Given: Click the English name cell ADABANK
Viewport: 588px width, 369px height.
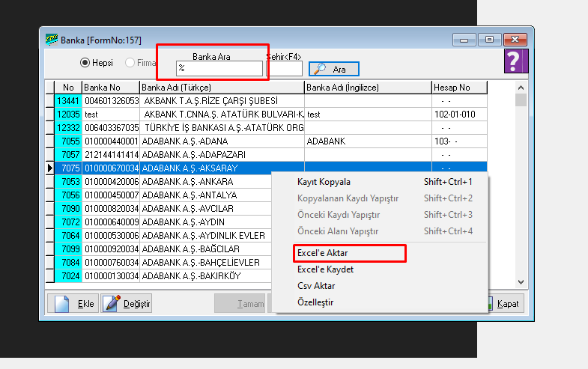Looking at the screenshot, I should pos(368,141).
